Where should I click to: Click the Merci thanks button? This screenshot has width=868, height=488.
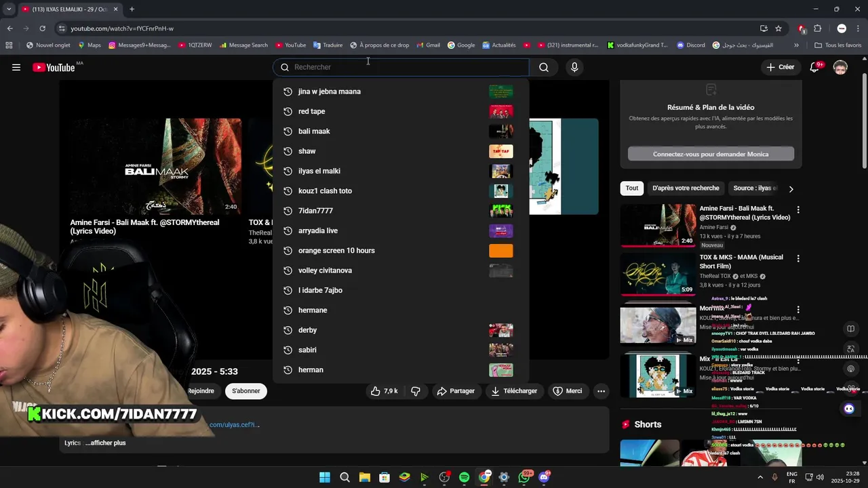(567, 391)
